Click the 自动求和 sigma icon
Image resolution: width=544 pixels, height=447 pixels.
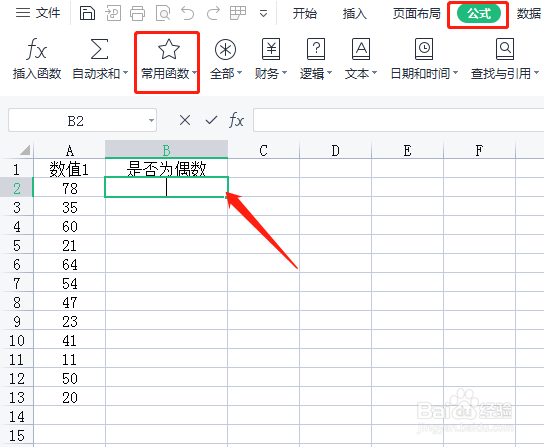point(99,49)
